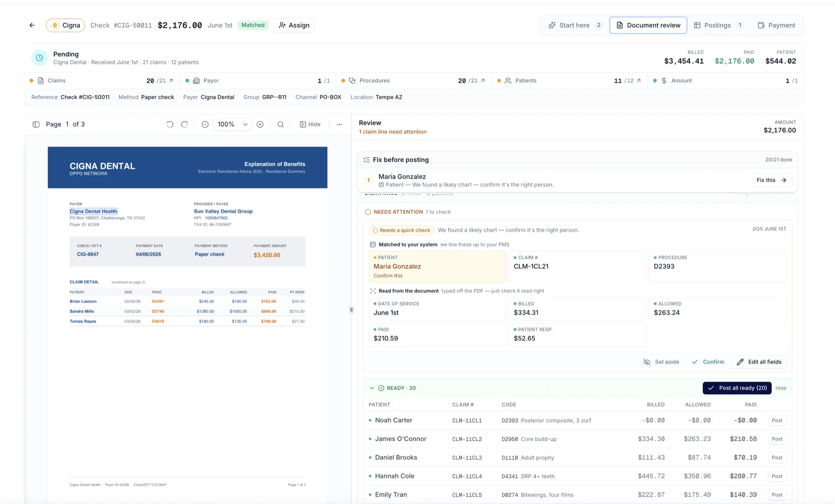Click the Payor building icon
Viewport: 835px width, 504px height.
pos(196,80)
